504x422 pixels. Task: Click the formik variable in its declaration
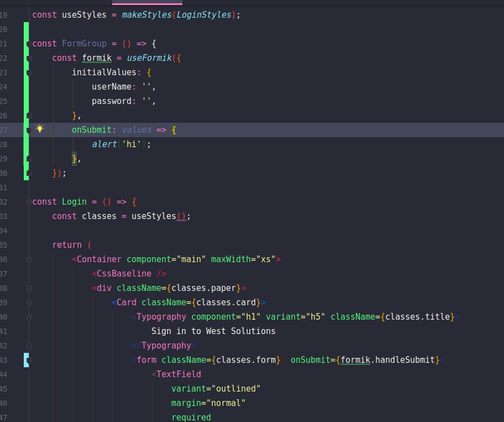97,58
